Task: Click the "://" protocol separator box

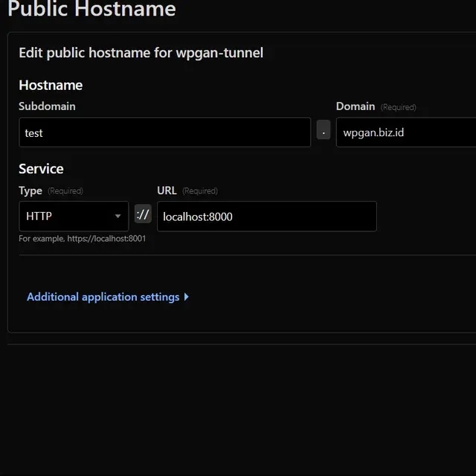Action: (143, 215)
